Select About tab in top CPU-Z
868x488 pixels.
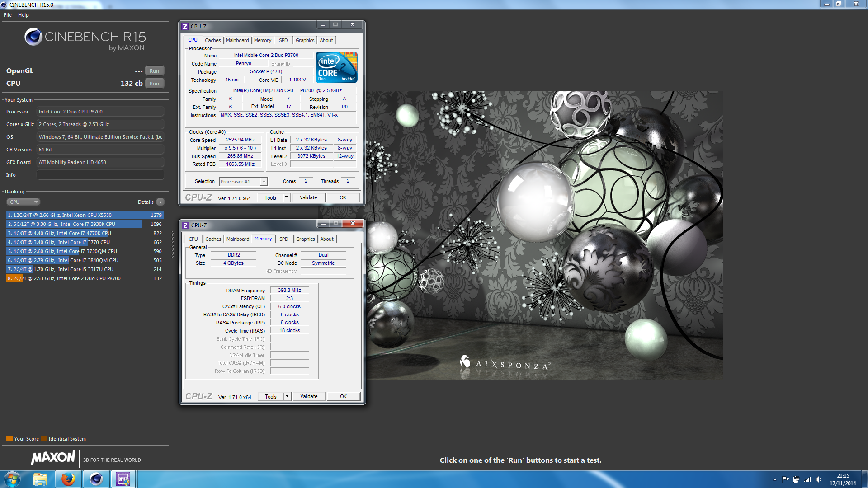point(326,40)
